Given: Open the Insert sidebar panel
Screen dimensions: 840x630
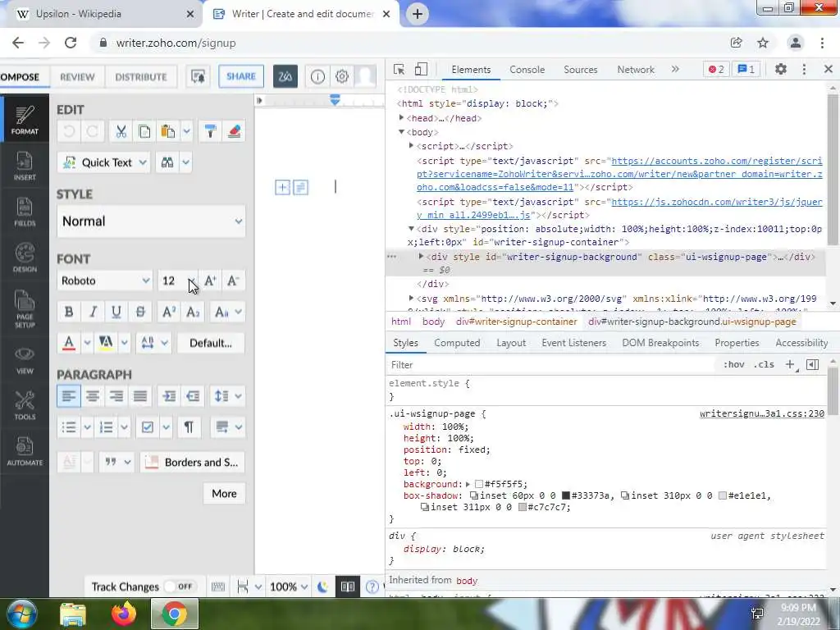Looking at the screenshot, I should click(25, 166).
